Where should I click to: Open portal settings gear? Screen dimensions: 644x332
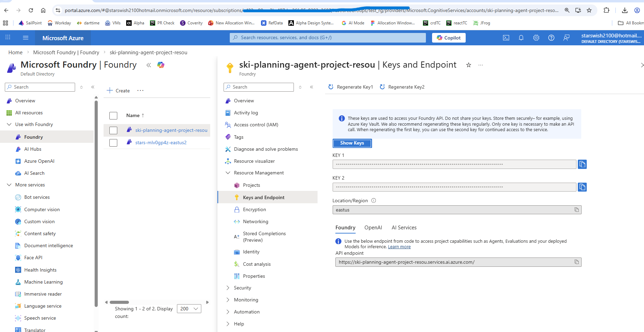pyautogui.click(x=536, y=38)
